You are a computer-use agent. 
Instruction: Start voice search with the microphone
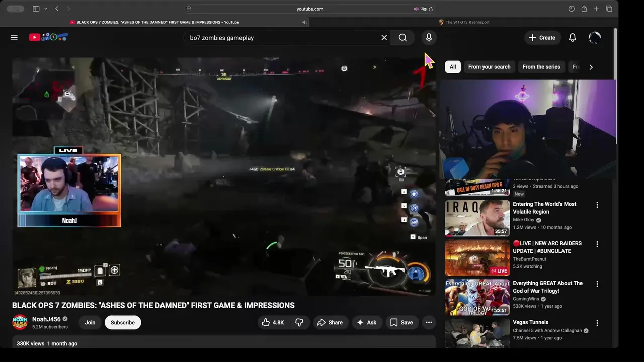pyautogui.click(x=429, y=38)
